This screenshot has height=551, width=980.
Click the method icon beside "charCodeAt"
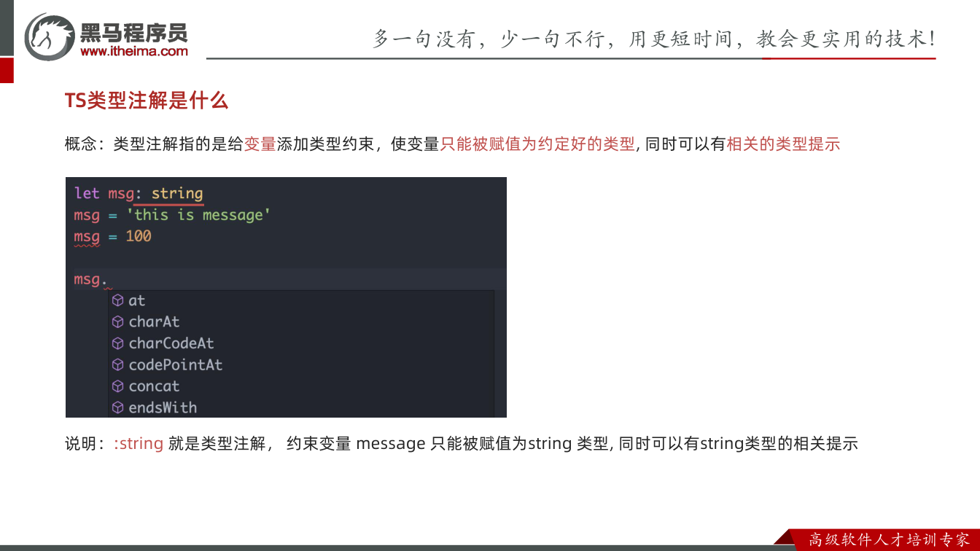117,343
